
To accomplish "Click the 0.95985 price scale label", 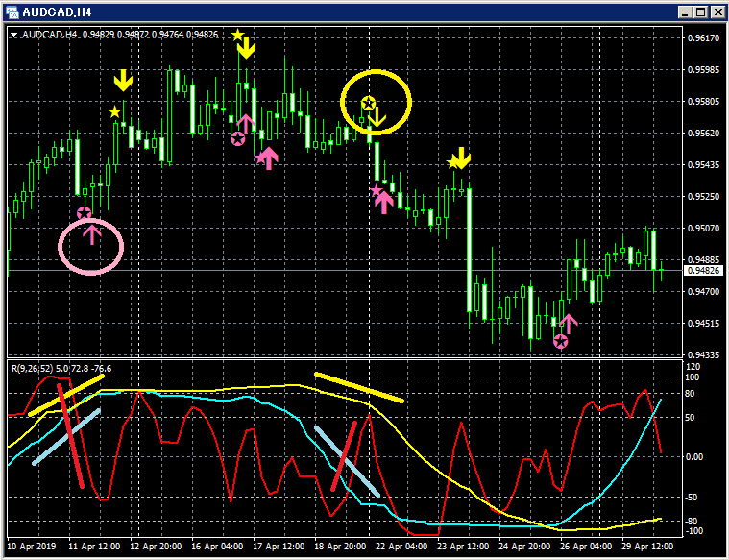I will pos(703,70).
